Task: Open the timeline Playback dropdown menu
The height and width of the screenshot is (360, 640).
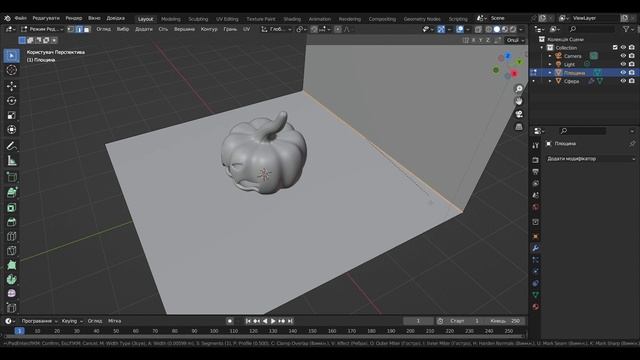Action: 40,321
